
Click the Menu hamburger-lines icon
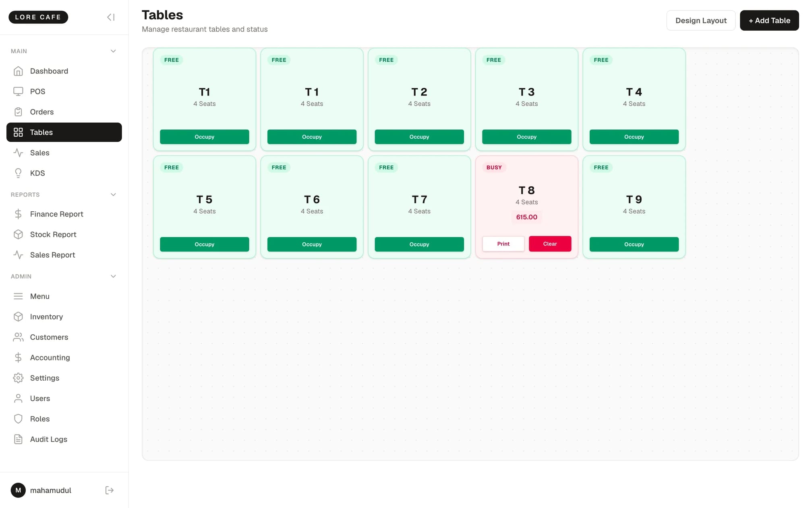(x=18, y=296)
